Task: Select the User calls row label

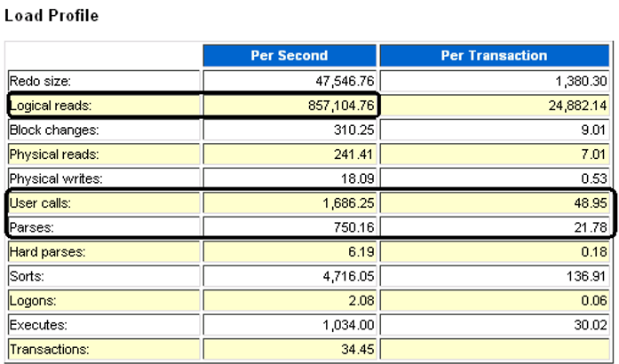Action: coord(41,203)
